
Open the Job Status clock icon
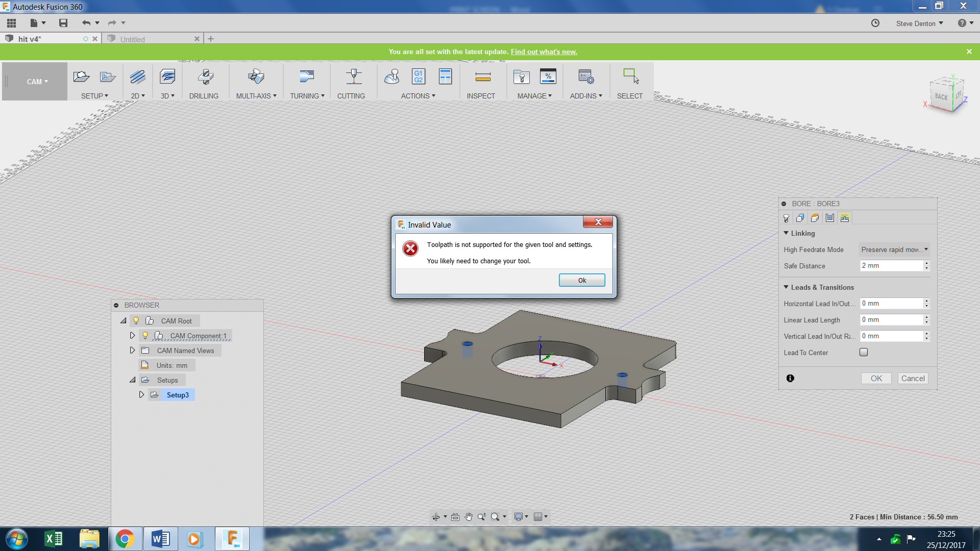pos(875,23)
